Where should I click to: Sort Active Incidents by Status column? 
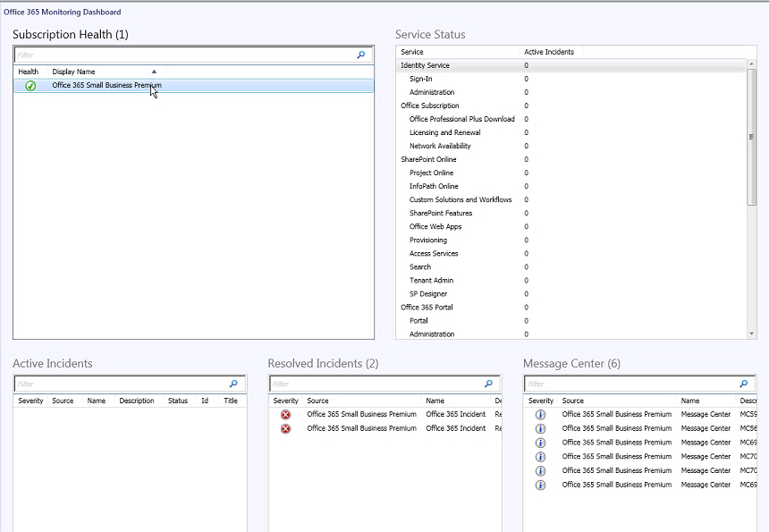[178, 401]
